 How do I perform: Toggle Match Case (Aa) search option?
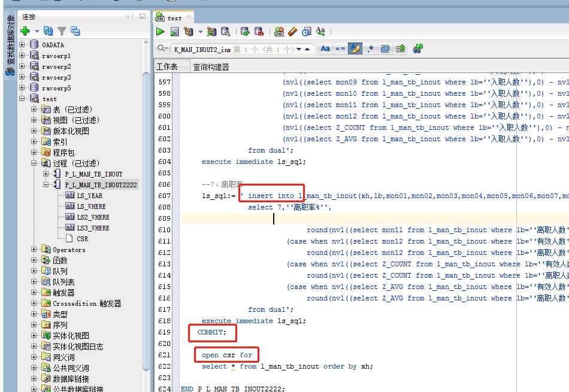(325, 48)
